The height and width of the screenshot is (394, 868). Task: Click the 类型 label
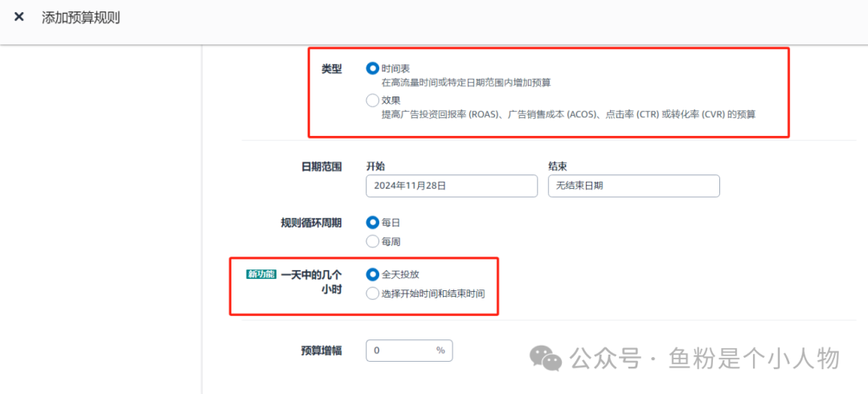pos(332,69)
